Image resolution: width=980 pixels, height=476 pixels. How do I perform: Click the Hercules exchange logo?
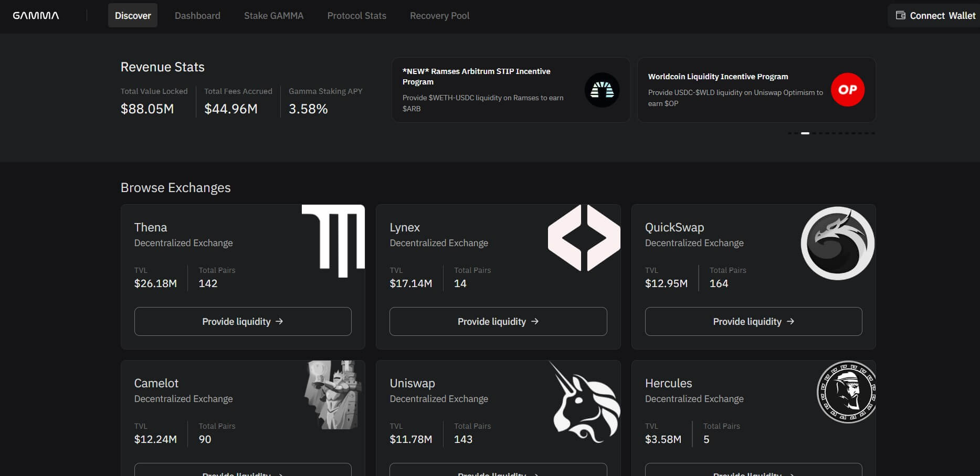[x=847, y=392]
